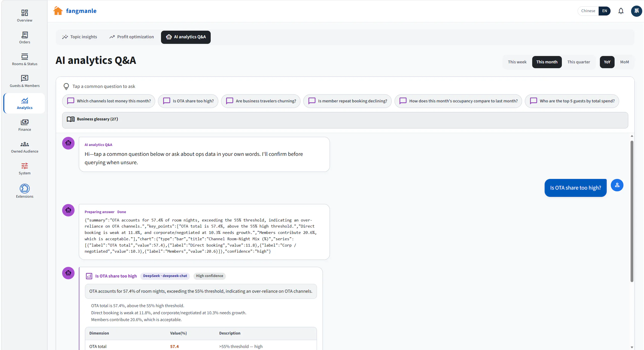Ask if member repeat booking is declining
This screenshot has height=350, width=644.
pos(347,101)
